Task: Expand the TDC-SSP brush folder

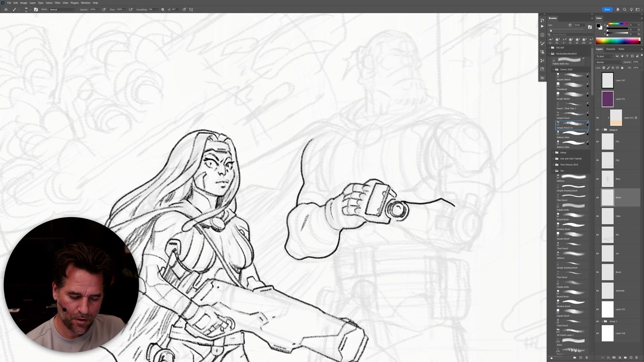Action: [x=549, y=48]
